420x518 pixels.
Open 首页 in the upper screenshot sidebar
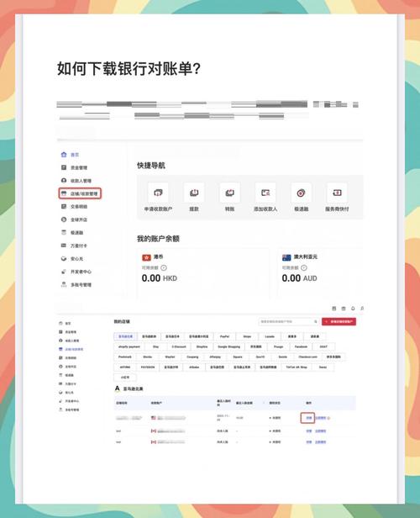[70, 155]
